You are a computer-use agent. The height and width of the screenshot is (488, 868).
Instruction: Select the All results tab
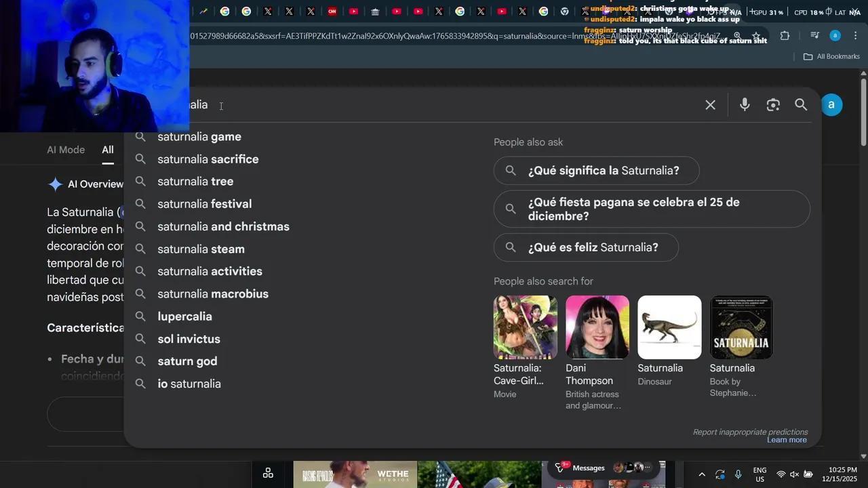click(108, 150)
